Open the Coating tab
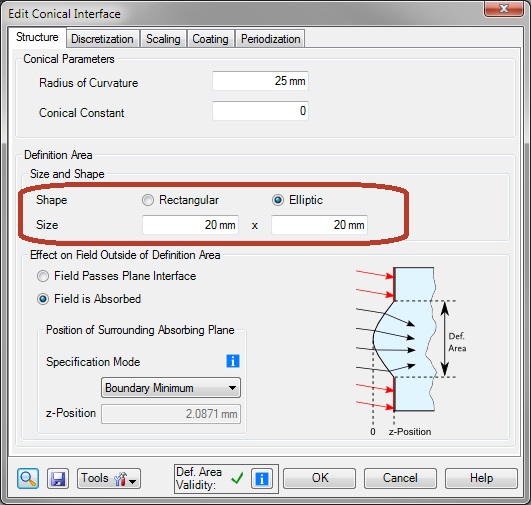This screenshot has width=531, height=505. 210,39
